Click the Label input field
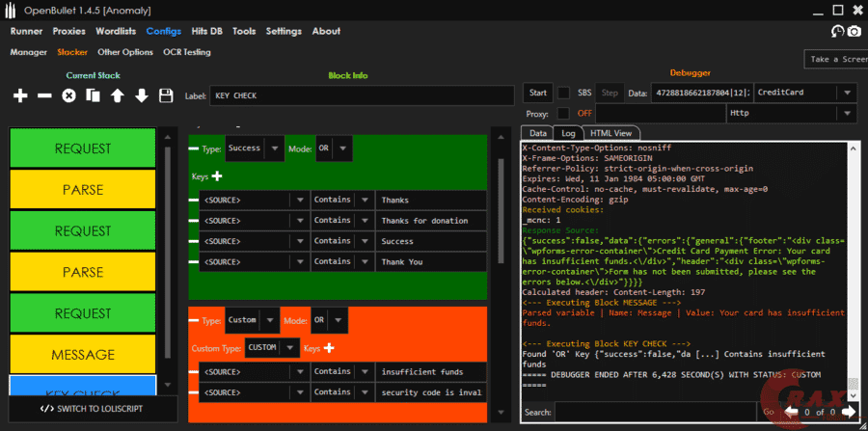 click(361, 95)
